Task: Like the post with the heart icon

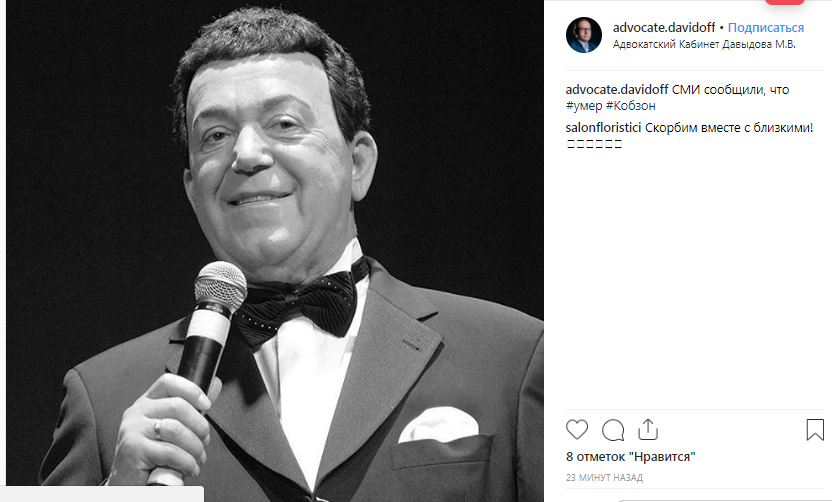Action: pos(577,429)
